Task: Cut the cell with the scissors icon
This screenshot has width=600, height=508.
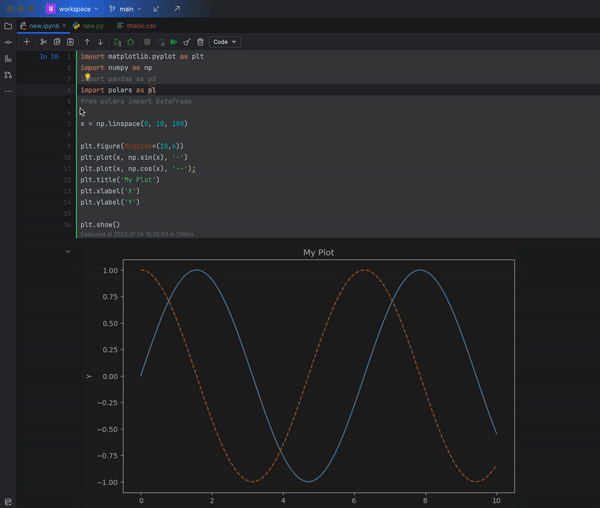Action: [x=43, y=42]
